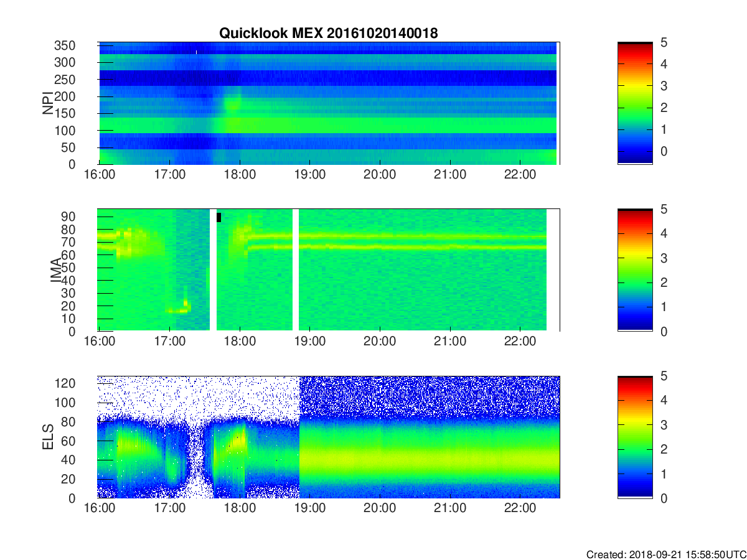Click the 18:00 time label under the NPI panel

(240, 175)
